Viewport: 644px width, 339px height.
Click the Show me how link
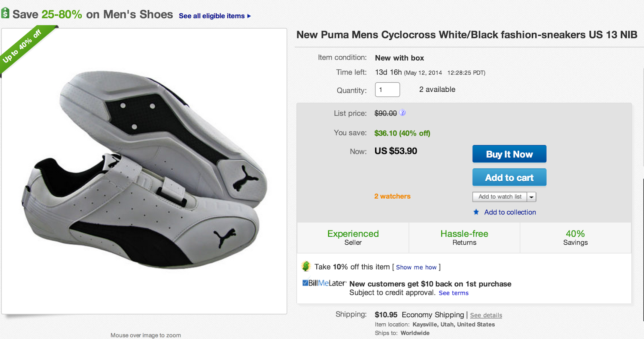coord(416,267)
